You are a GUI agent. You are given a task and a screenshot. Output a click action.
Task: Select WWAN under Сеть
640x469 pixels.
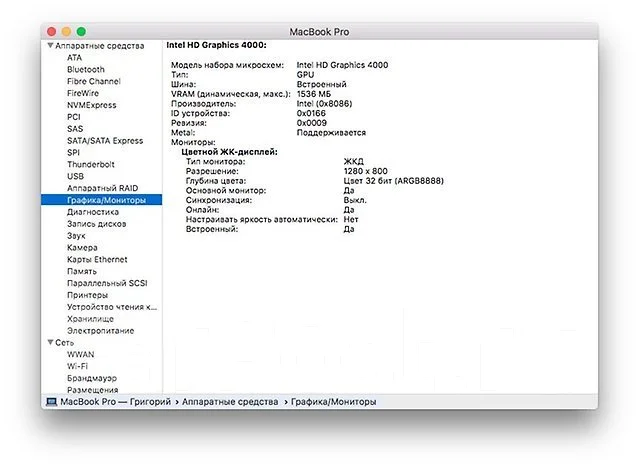point(80,354)
